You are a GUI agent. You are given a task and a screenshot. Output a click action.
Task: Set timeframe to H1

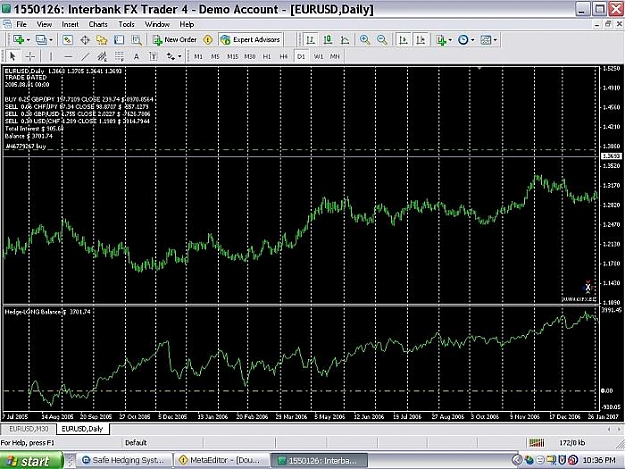coord(267,57)
